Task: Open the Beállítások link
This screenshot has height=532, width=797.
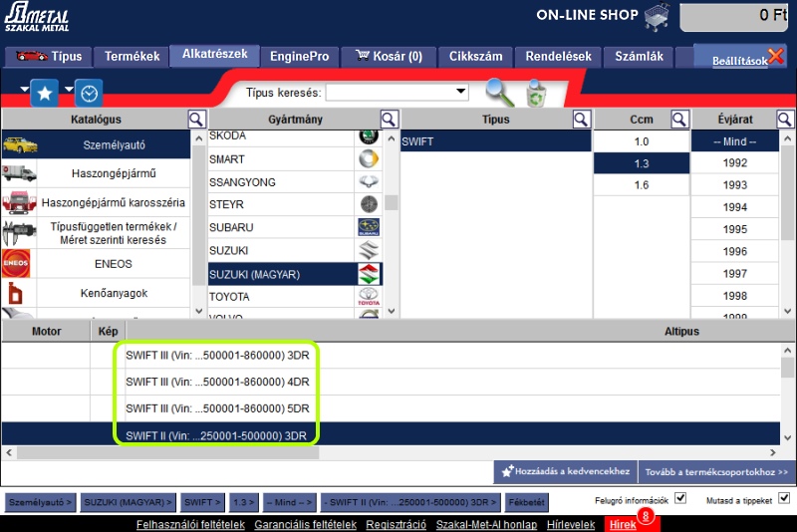Action: [739, 61]
